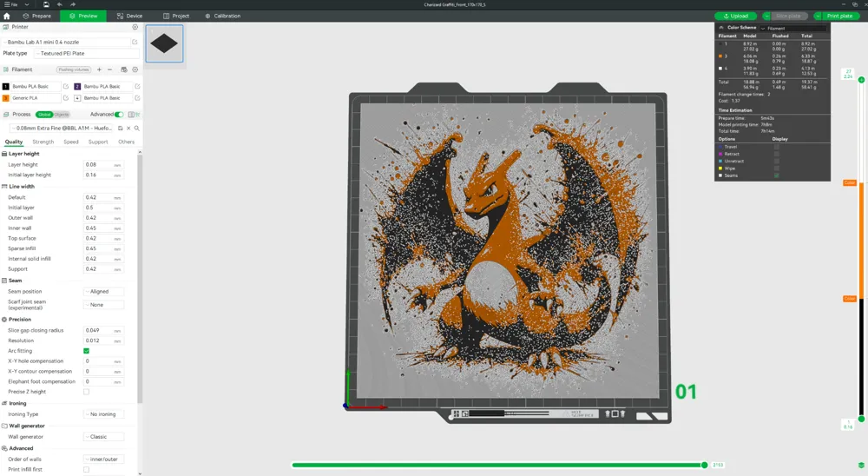This screenshot has width=868, height=476.
Task: Edit filament 2 Bambu PLA Basic preset
Action: pos(137,87)
